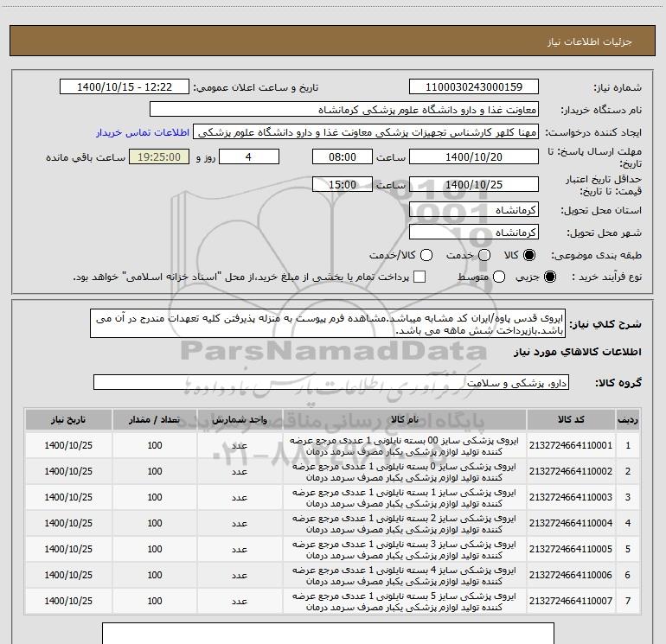666x644 pixels.
Task: Click the ردیف column header
Action: coord(628,419)
